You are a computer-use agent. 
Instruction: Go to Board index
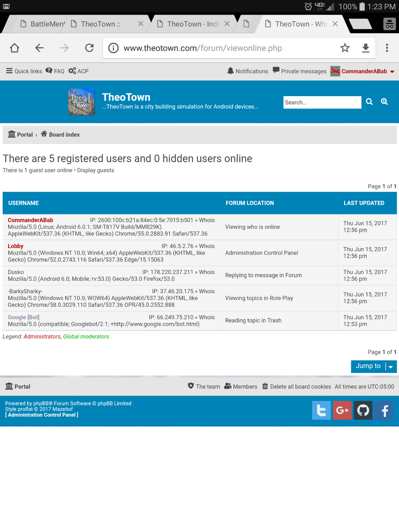60,135
